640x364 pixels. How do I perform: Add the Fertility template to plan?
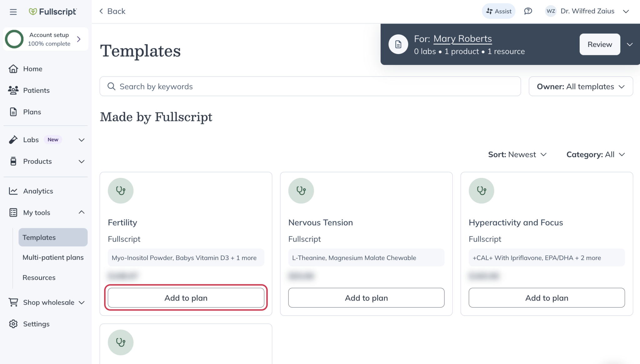tap(186, 298)
